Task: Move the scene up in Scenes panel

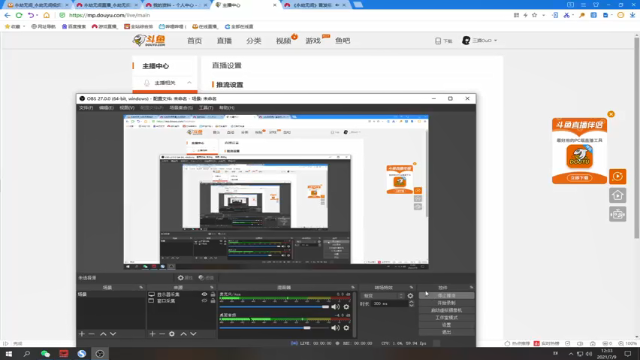Action: pyautogui.click(x=103, y=334)
